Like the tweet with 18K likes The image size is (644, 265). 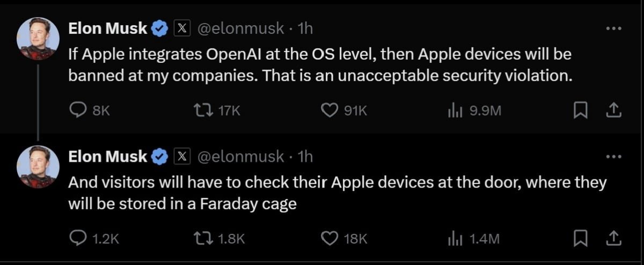pyautogui.click(x=328, y=238)
